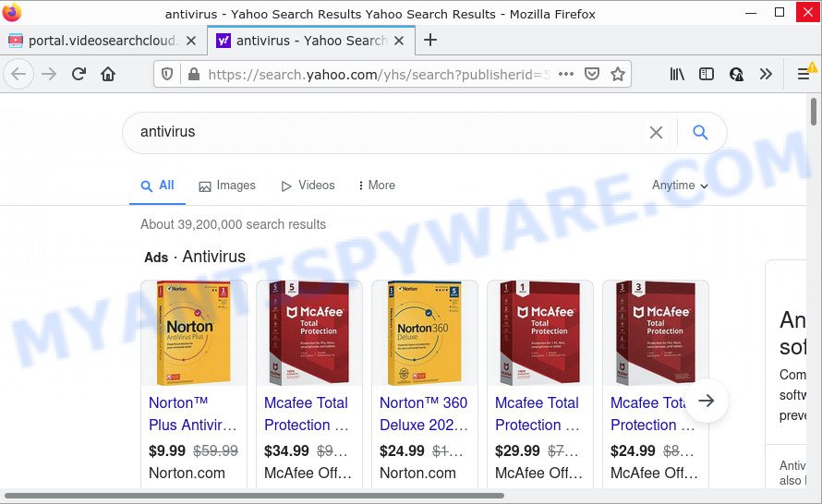
Task: Maximize the Firefox window
Action: (x=780, y=13)
